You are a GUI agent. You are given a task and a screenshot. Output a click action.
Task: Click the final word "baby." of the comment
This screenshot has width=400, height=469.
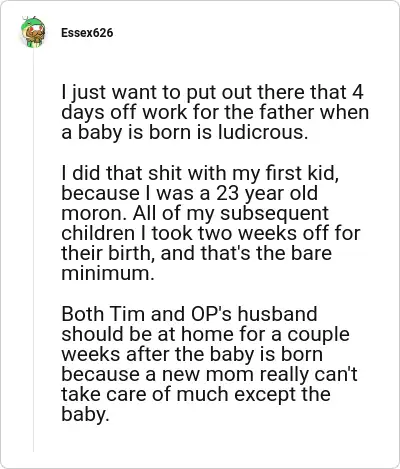[x=85, y=415]
